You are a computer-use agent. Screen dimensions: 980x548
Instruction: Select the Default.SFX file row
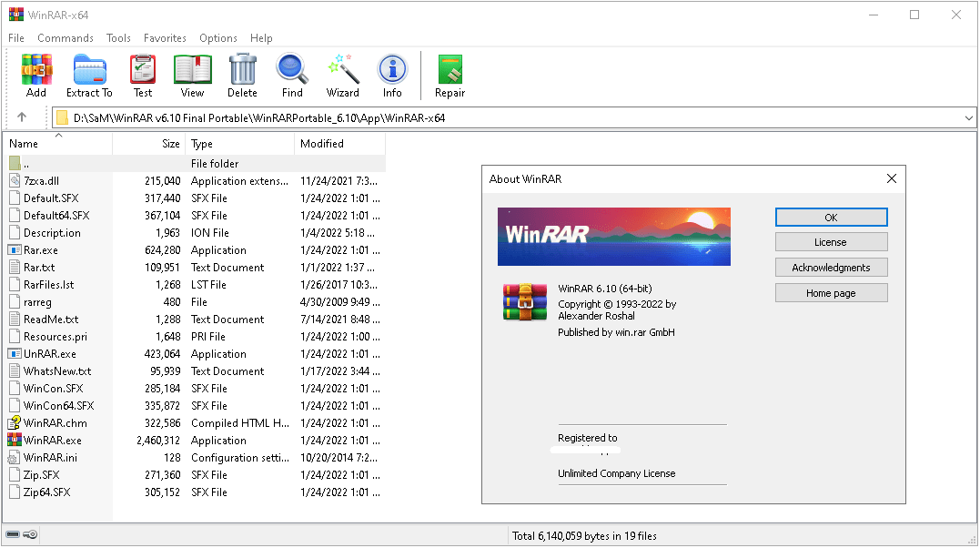coord(195,198)
